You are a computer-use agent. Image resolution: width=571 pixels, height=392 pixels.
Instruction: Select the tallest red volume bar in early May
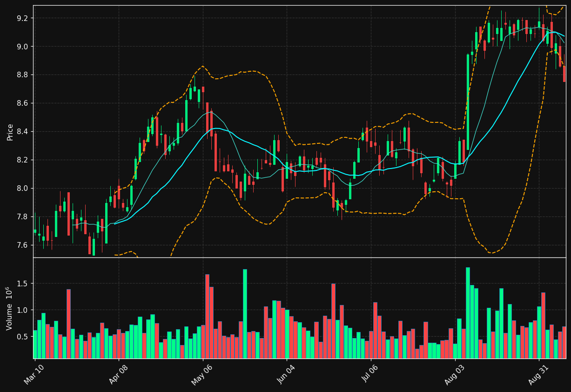[x=207, y=317]
